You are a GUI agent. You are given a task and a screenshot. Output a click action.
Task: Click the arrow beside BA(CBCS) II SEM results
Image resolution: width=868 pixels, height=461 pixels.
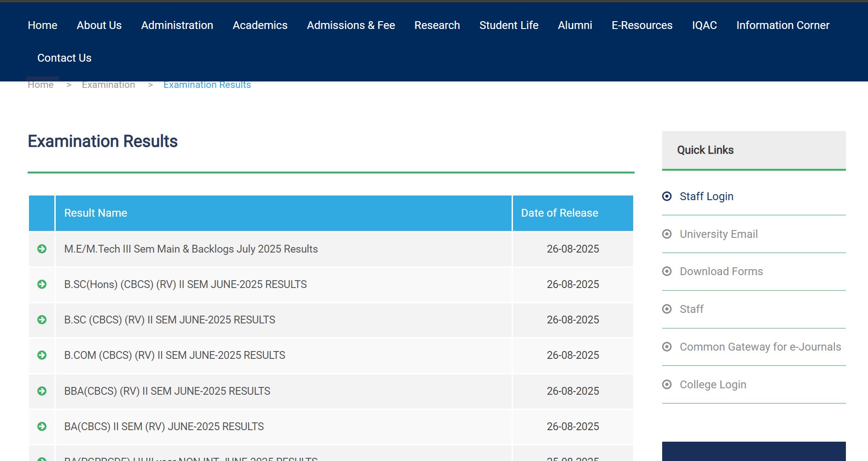(42, 426)
